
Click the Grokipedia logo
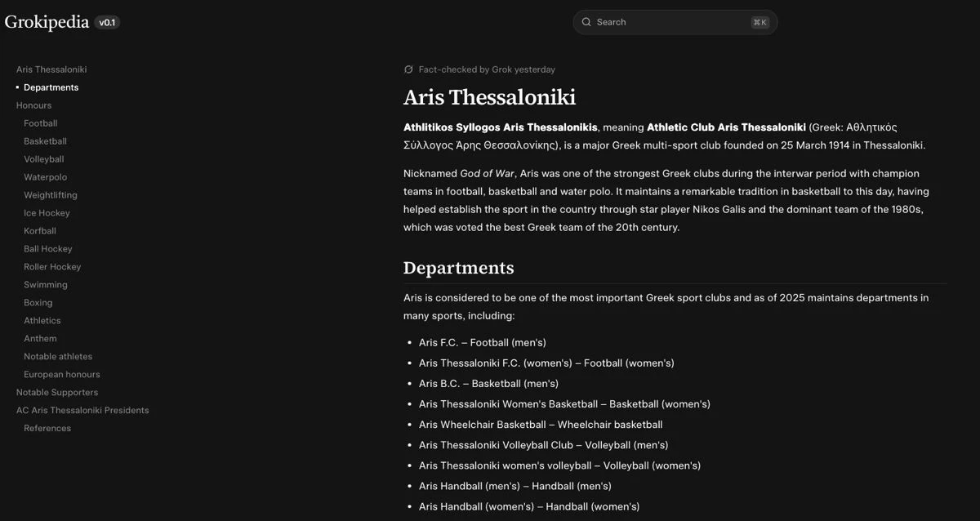[47, 22]
